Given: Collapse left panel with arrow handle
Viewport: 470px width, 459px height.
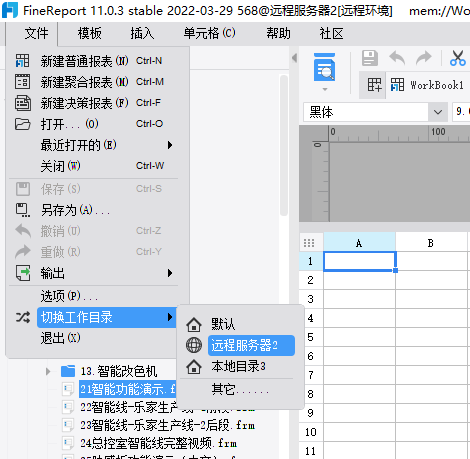Looking at the screenshot, I should click(x=294, y=58).
